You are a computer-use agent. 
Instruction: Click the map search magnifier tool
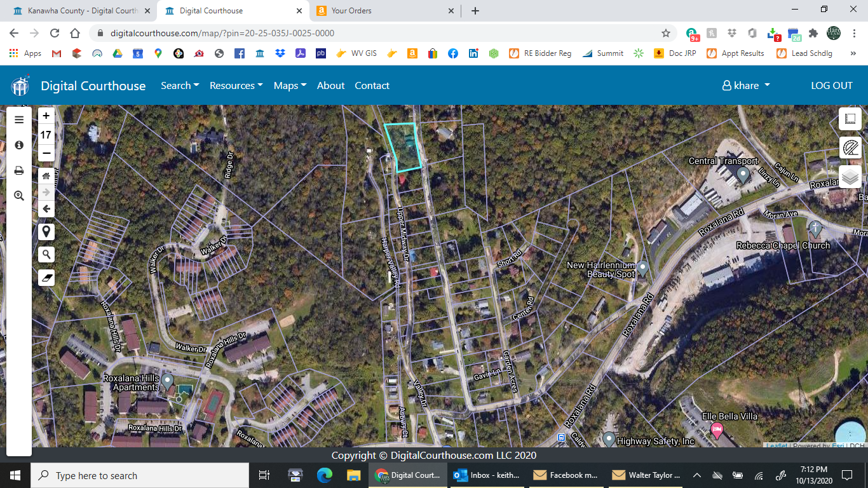click(46, 255)
